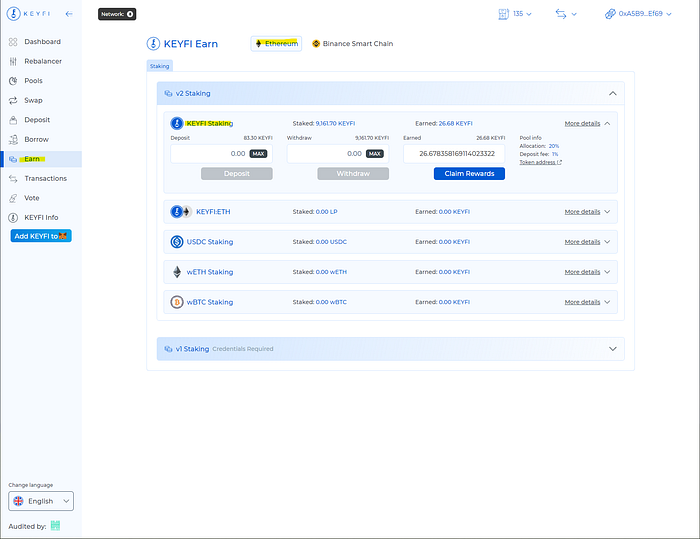Image resolution: width=700 pixels, height=539 pixels.
Task: Click the Swap arrows icon in sidebar
Action: pos(13,100)
